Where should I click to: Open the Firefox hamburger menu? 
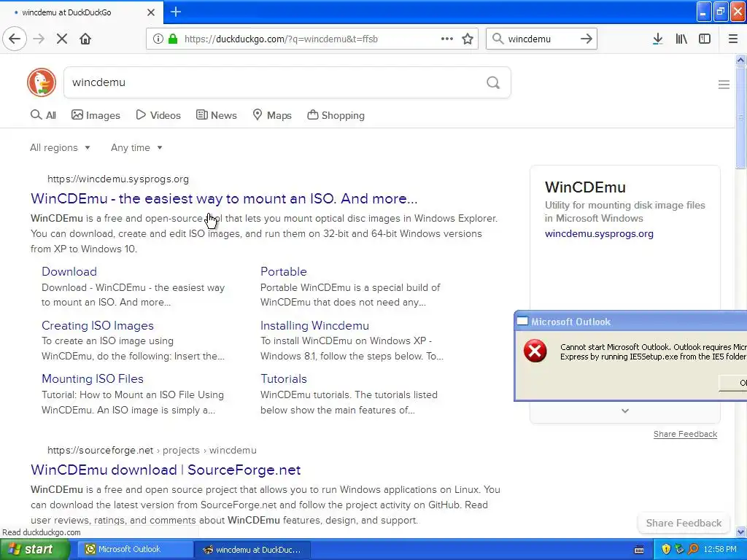coord(732,39)
